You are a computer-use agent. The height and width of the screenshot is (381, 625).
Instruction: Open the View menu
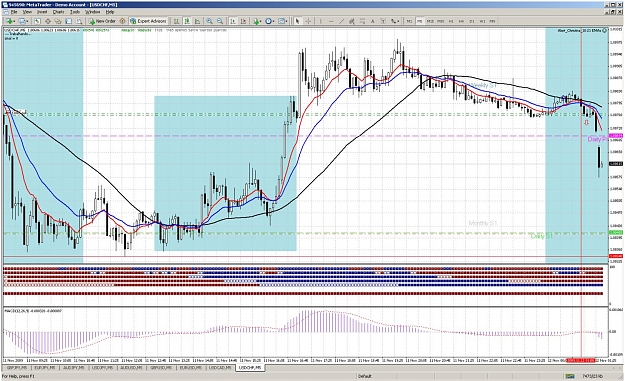coord(27,12)
